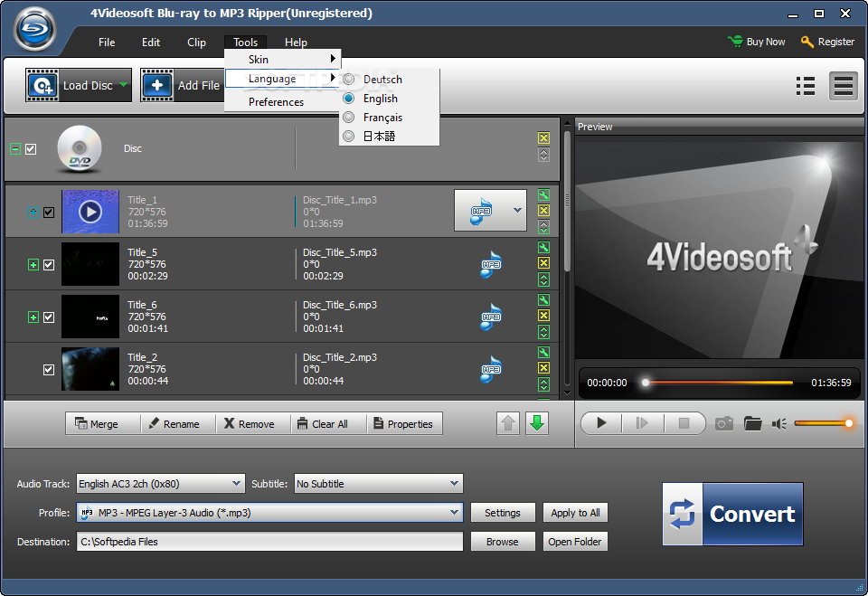
Task: Play the preview video
Action: [601, 424]
